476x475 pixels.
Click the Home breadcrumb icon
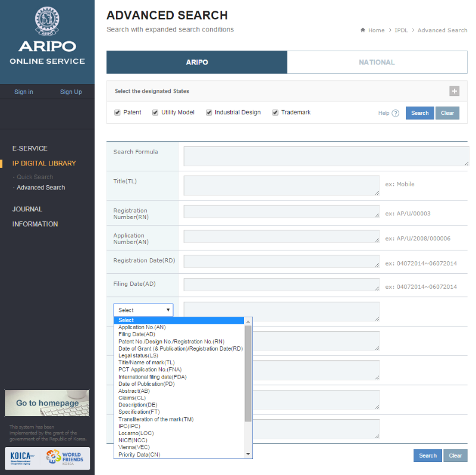[362, 30]
